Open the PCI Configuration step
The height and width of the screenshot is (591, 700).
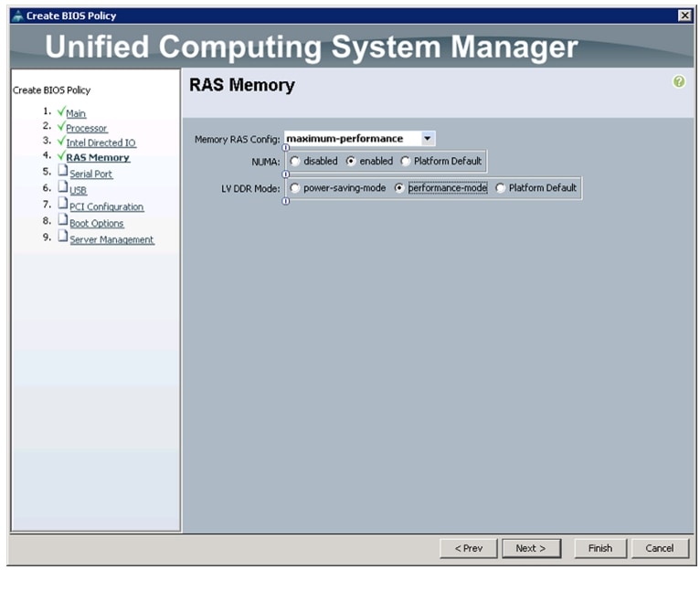click(x=107, y=207)
